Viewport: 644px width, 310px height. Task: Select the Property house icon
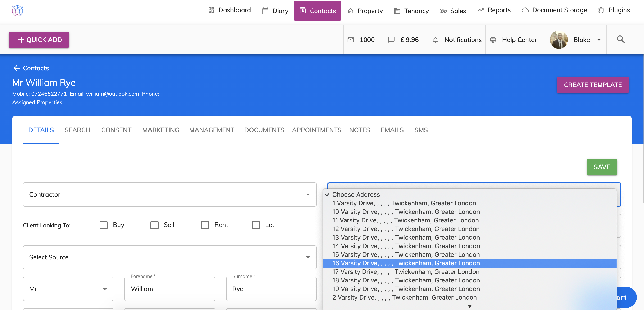(x=351, y=11)
